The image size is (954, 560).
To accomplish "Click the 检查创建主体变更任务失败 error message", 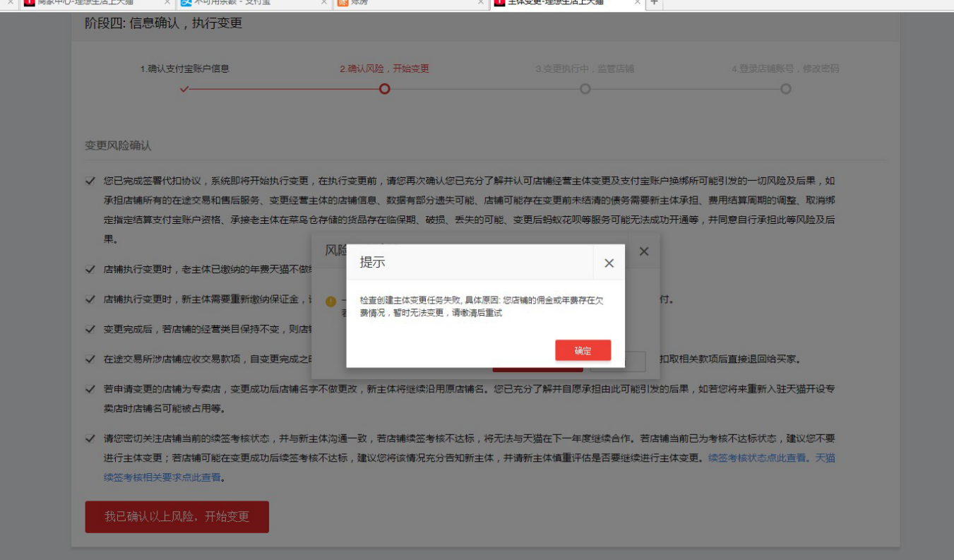I will pos(482,306).
